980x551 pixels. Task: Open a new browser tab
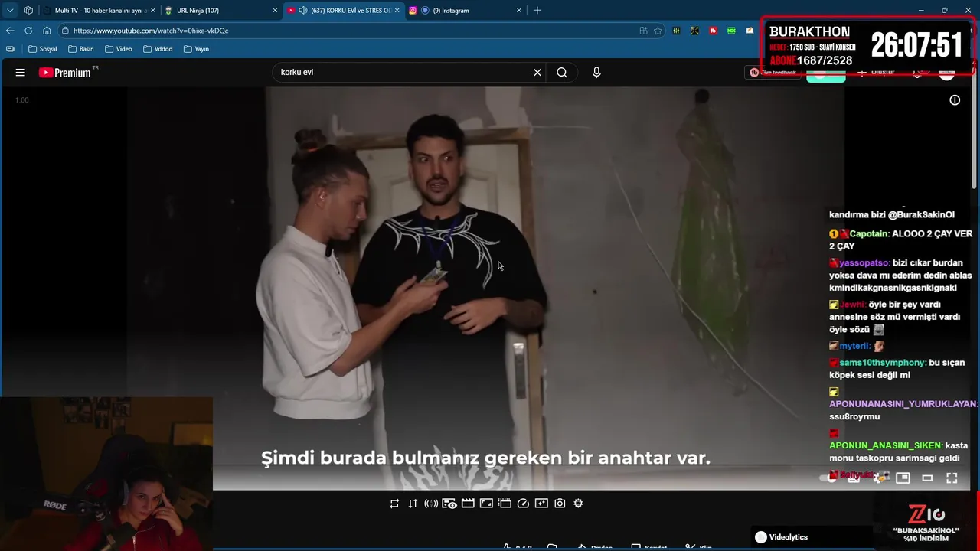pos(537,11)
